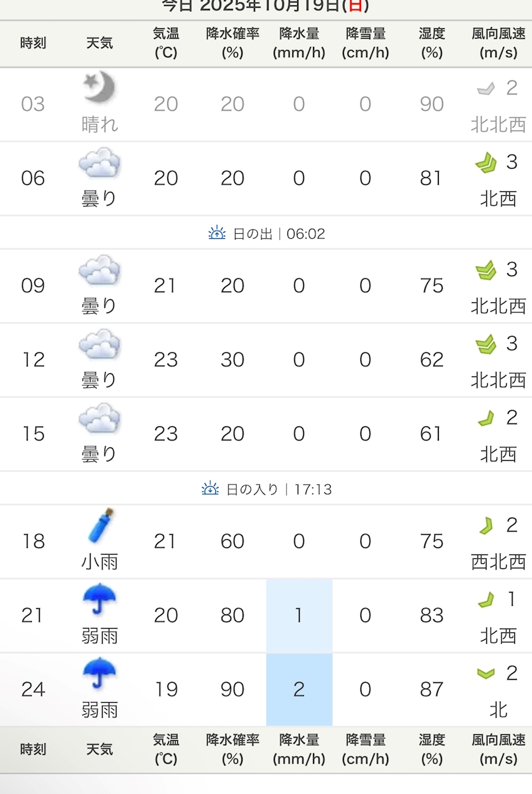Click the closed umbrella icon at 18
The height and width of the screenshot is (794, 532).
coord(100,526)
